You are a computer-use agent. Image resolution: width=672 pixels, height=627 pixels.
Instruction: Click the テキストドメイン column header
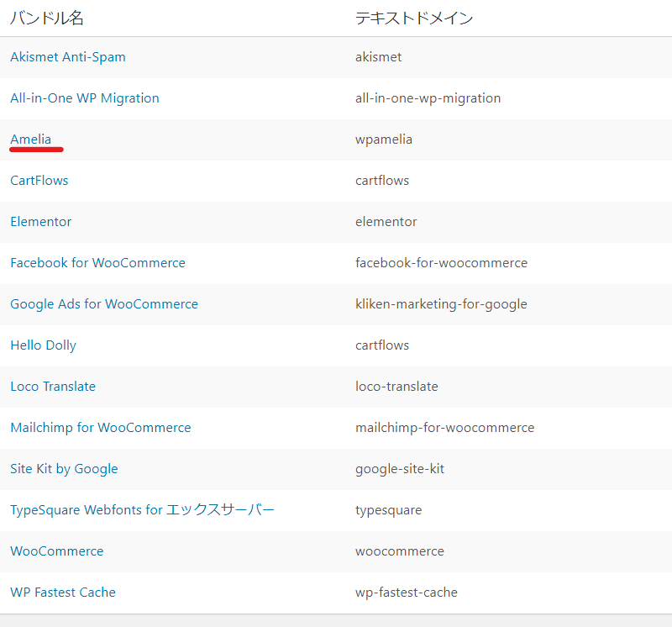click(414, 18)
